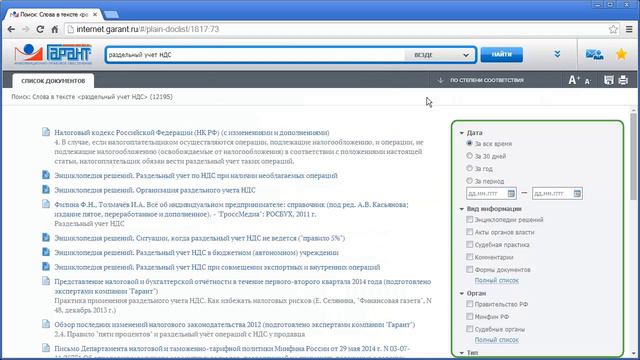Select 'За все время' radio
The width and height of the screenshot is (640, 360).
click(469, 143)
